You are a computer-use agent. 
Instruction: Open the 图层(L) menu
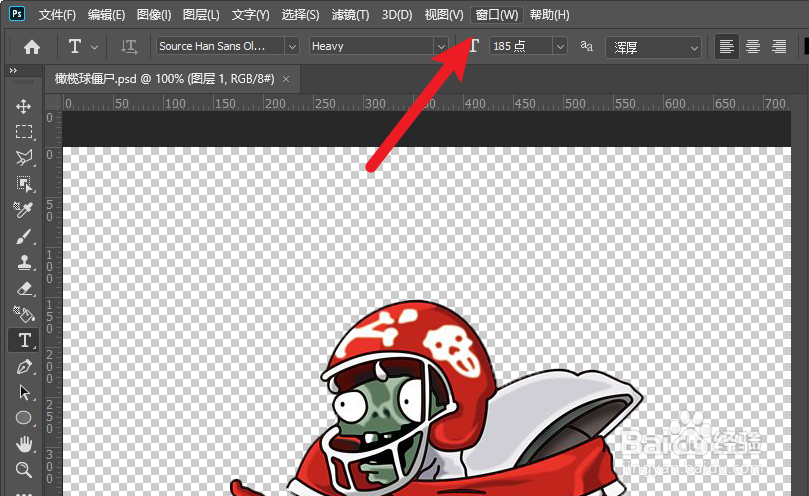[201, 15]
